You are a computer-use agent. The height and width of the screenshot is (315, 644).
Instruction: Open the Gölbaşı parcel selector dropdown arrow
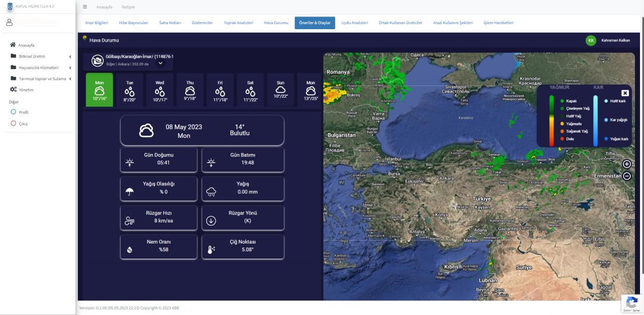[x=160, y=63]
